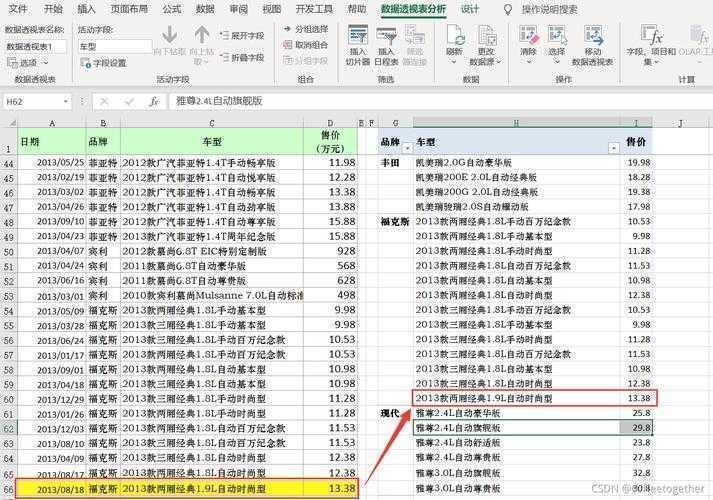Click the 现代 brand cell in the pivot table
This screenshot has width=713, height=500.
click(396, 413)
